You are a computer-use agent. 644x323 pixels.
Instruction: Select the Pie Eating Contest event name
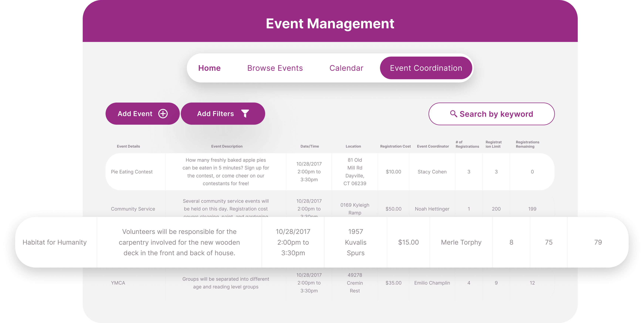[x=131, y=172]
